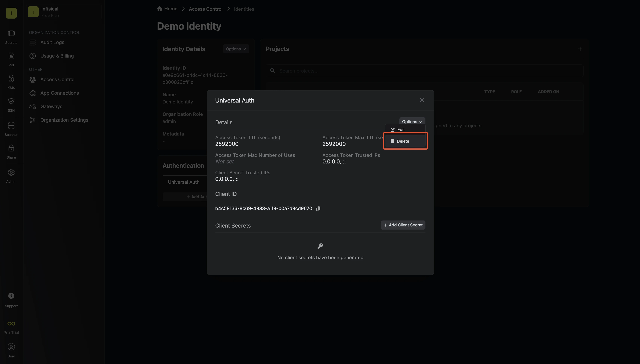Click Client Secret Trusted IPs value
The width and height of the screenshot is (640, 364).
[227, 179]
